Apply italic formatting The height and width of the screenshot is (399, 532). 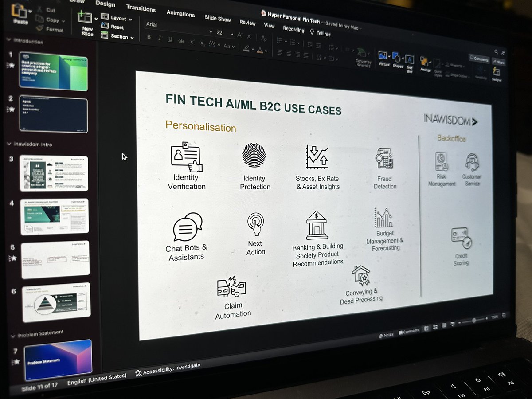[160, 39]
